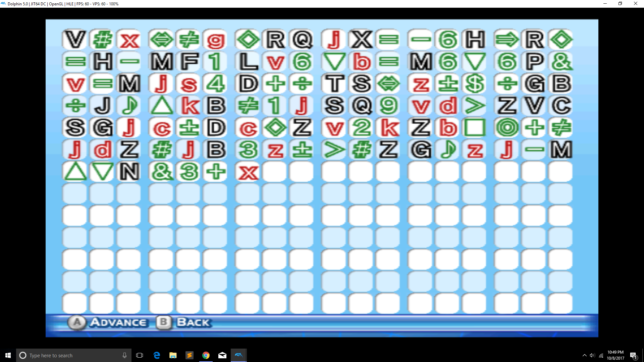Select the green 3 before red z
The height and width of the screenshot is (362, 644).
click(248, 150)
